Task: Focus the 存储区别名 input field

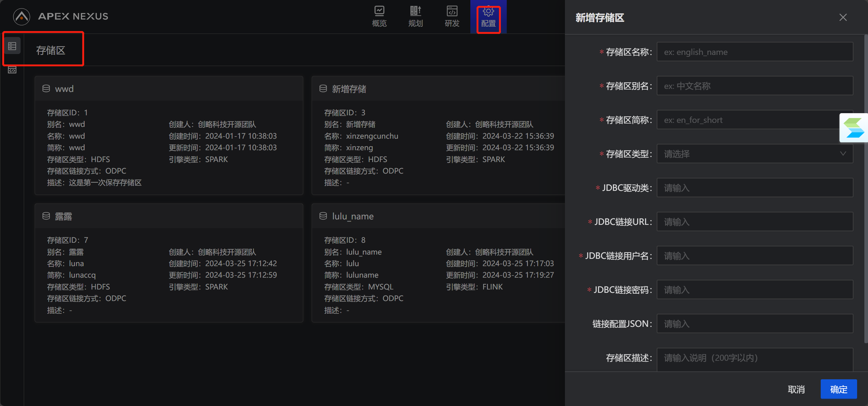Action: [x=755, y=86]
